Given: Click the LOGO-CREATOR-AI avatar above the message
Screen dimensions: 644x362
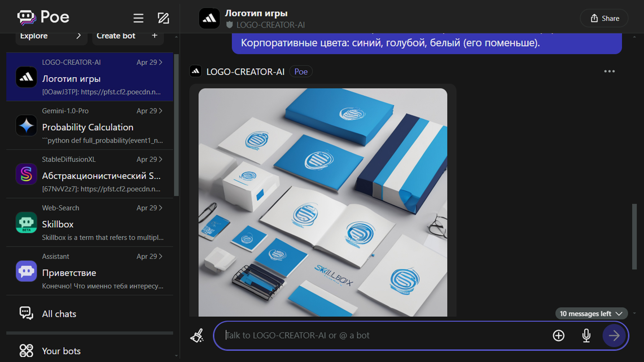Looking at the screenshot, I should (x=195, y=71).
